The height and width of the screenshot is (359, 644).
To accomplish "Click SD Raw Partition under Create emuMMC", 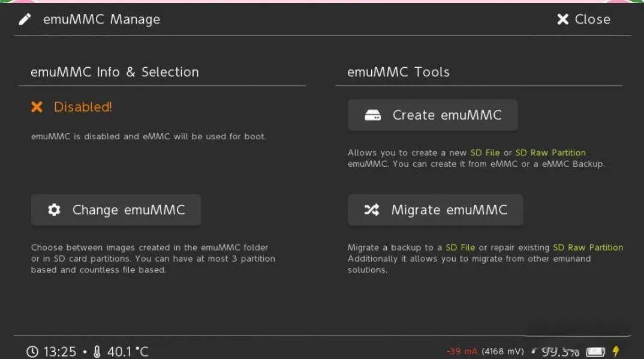I will [550, 152].
